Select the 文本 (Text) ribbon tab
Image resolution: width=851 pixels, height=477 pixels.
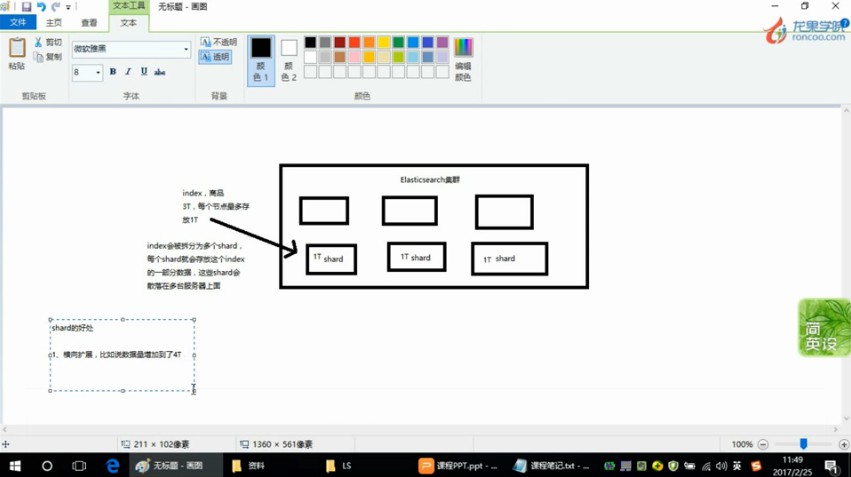[129, 22]
